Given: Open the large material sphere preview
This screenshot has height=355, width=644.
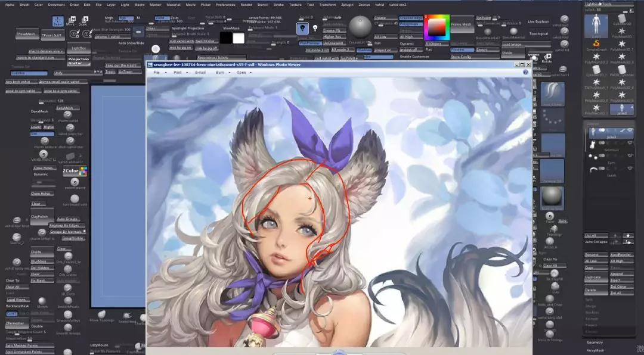Looking at the screenshot, I should click(x=360, y=27).
